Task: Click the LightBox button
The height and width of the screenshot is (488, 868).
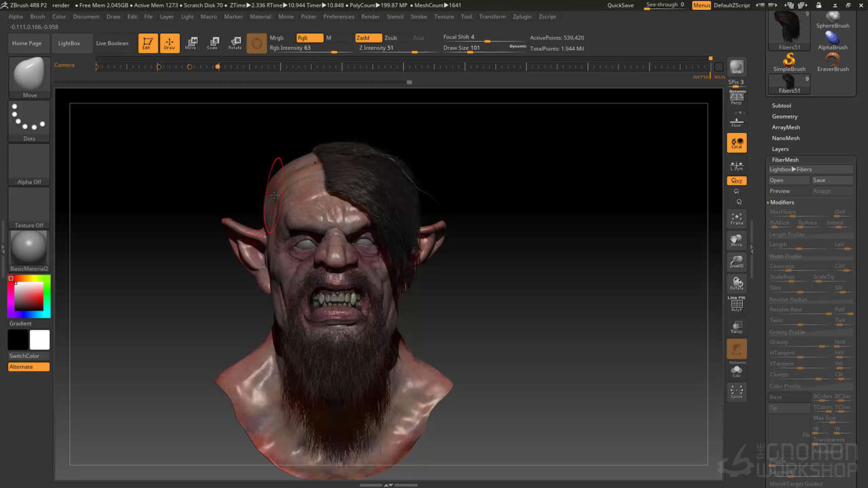Action: click(69, 43)
